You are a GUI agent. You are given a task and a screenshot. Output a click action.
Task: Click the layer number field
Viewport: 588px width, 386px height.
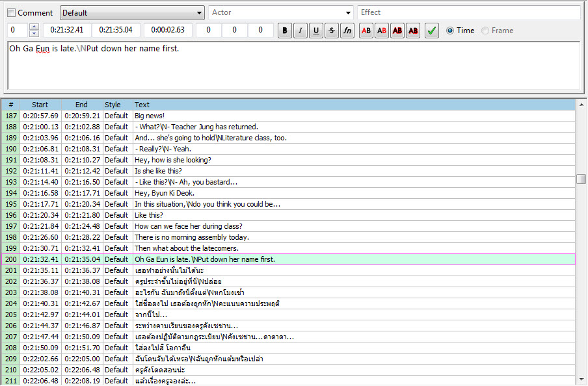click(18, 30)
